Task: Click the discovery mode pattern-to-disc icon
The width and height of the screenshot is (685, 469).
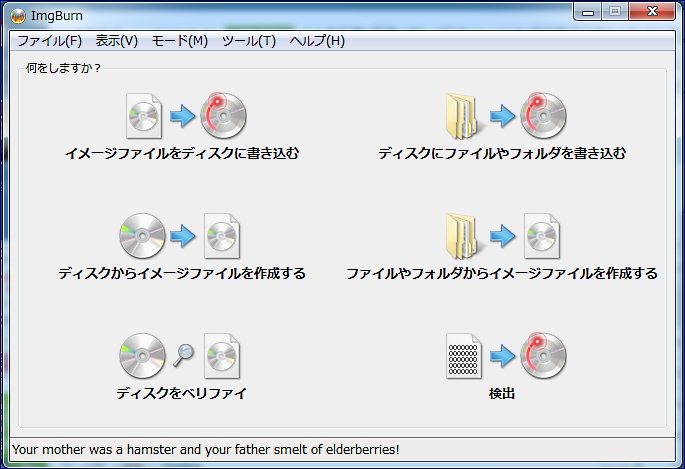Action: point(506,356)
